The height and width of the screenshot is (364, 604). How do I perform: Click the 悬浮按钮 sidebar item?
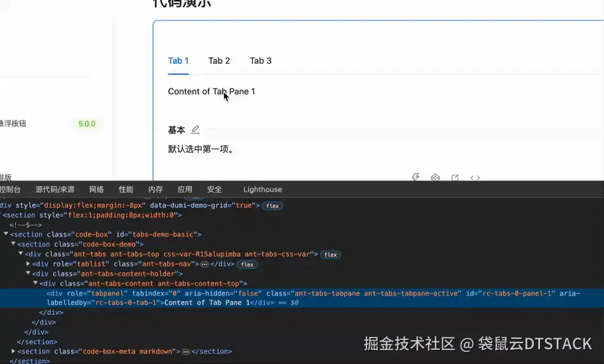(x=13, y=124)
